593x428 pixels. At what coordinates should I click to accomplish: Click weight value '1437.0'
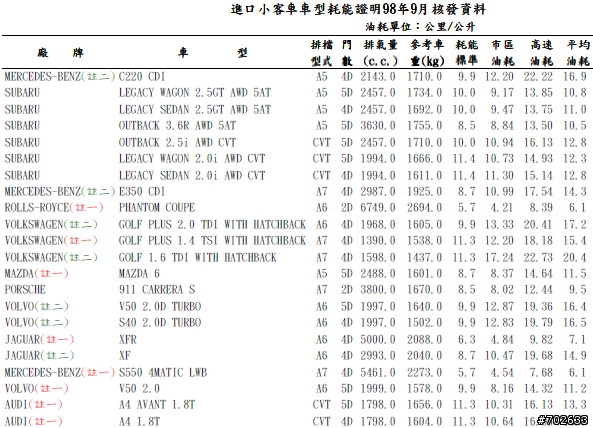coord(424,257)
